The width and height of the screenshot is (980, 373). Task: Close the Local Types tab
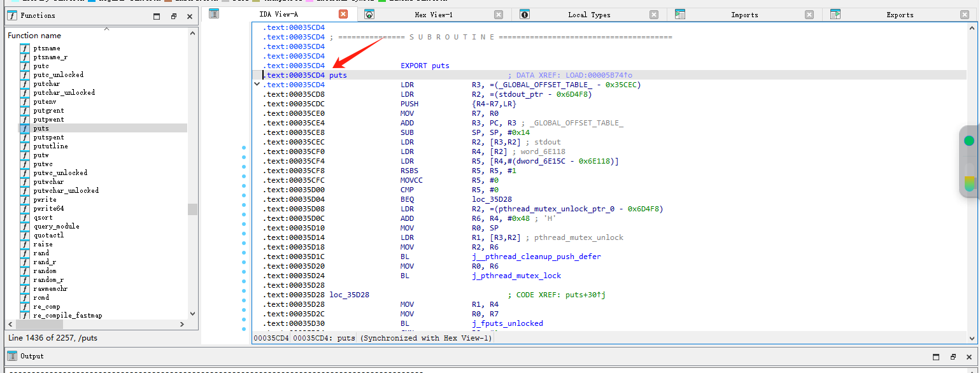(654, 15)
